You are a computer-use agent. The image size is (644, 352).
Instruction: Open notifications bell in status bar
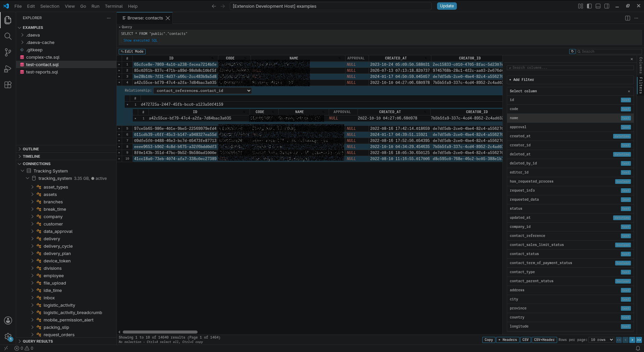(x=638, y=348)
